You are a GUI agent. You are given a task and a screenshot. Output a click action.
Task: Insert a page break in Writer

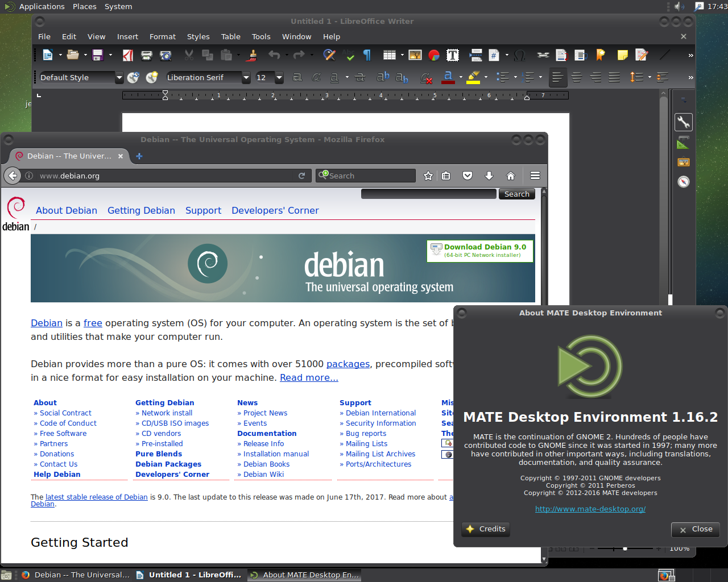click(x=476, y=55)
